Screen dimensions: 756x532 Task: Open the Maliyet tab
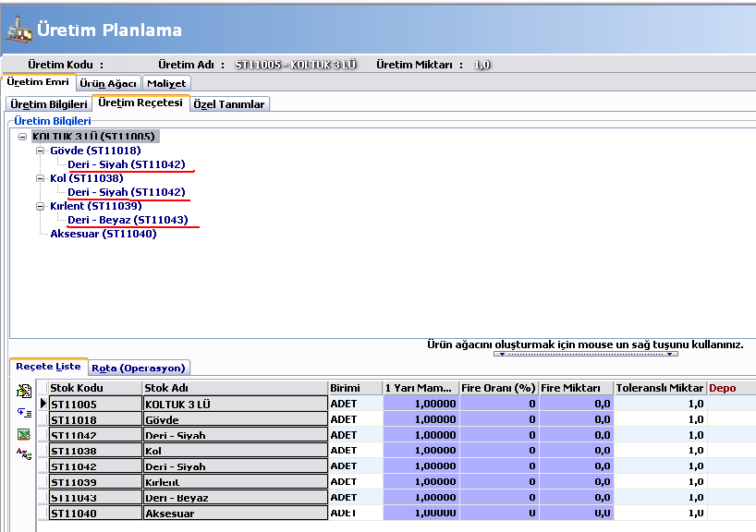tap(166, 83)
